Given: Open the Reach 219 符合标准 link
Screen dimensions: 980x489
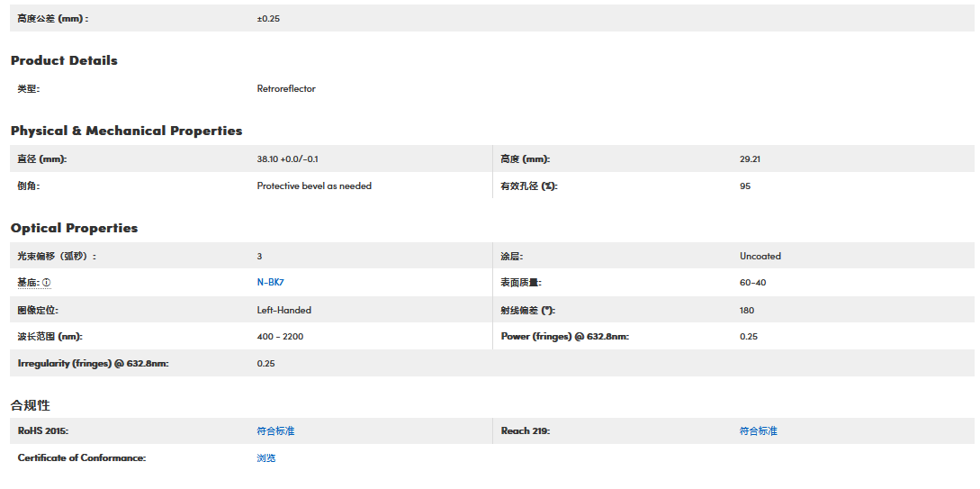Looking at the screenshot, I should coord(758,431).
